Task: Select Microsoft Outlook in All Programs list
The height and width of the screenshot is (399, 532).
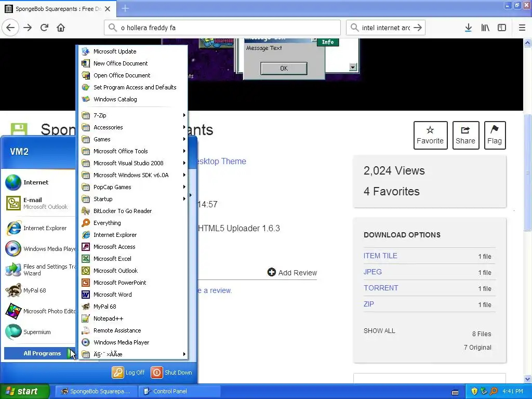Action: pos(133,271)
